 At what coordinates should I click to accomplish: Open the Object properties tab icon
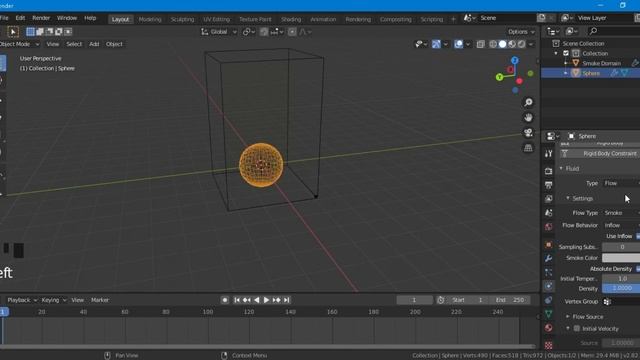coord(548,244)
